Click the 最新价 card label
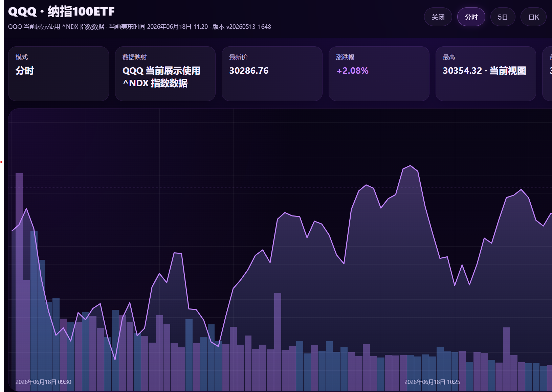Screen dimensions: 552x392 point(238,57)
